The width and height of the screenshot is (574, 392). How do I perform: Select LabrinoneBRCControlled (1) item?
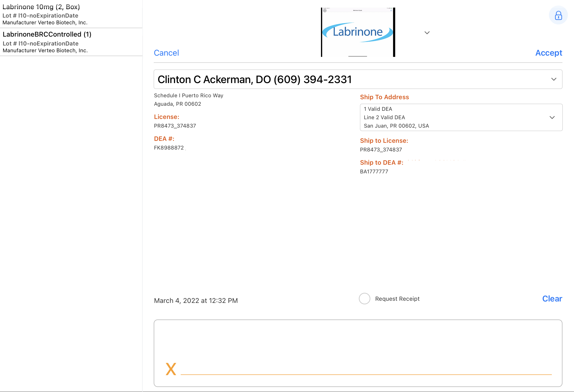[47, 34]
